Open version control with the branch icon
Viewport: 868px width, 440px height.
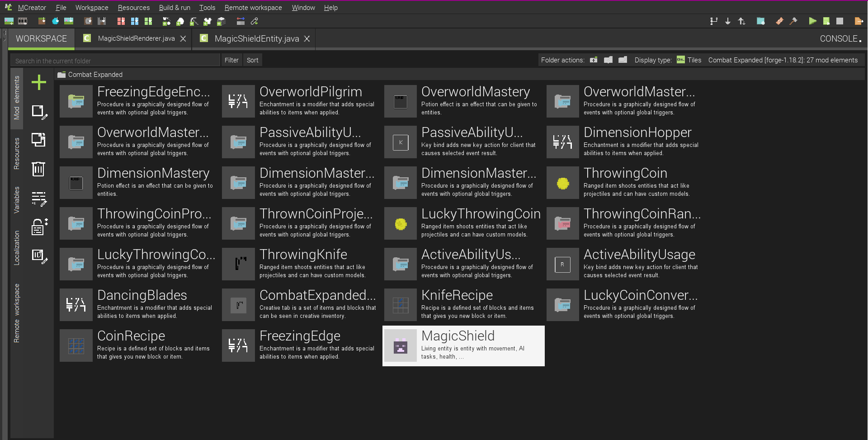point(714,21)
